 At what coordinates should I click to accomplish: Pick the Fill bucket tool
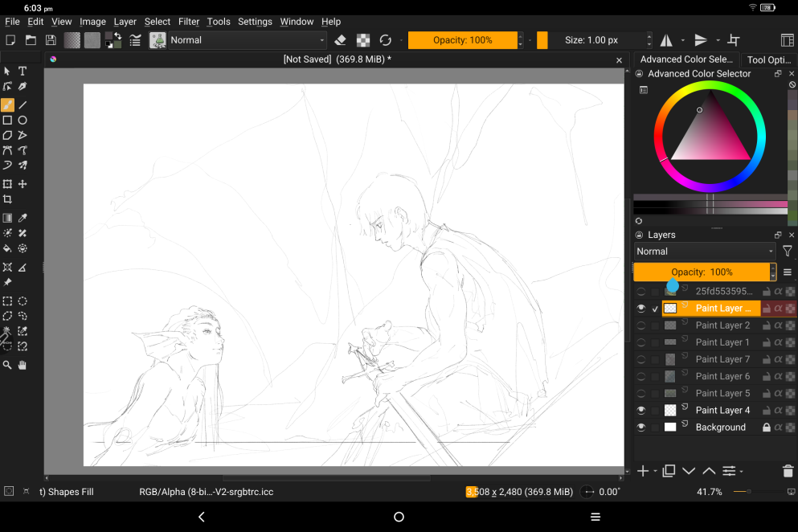coord(7,248)
